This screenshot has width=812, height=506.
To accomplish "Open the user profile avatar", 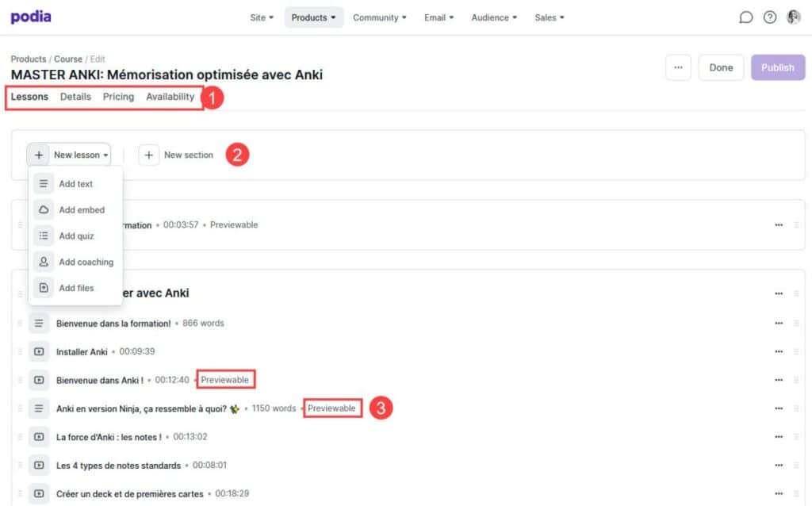I will coord(793,17).
